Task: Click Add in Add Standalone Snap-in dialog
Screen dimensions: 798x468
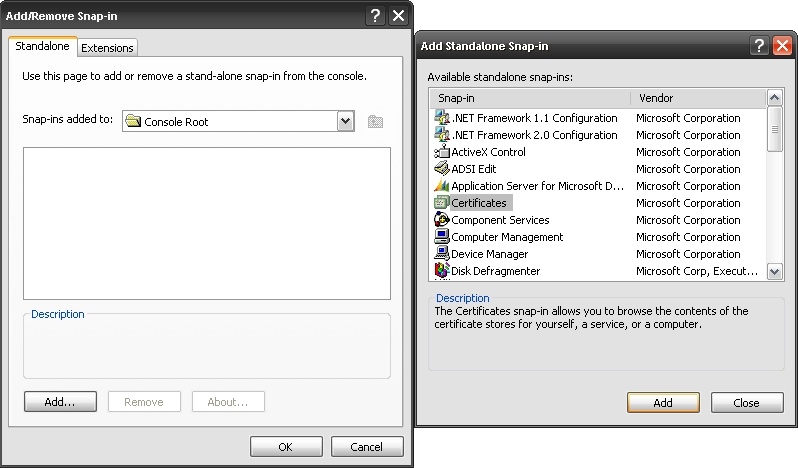Action: click(663, 403)
